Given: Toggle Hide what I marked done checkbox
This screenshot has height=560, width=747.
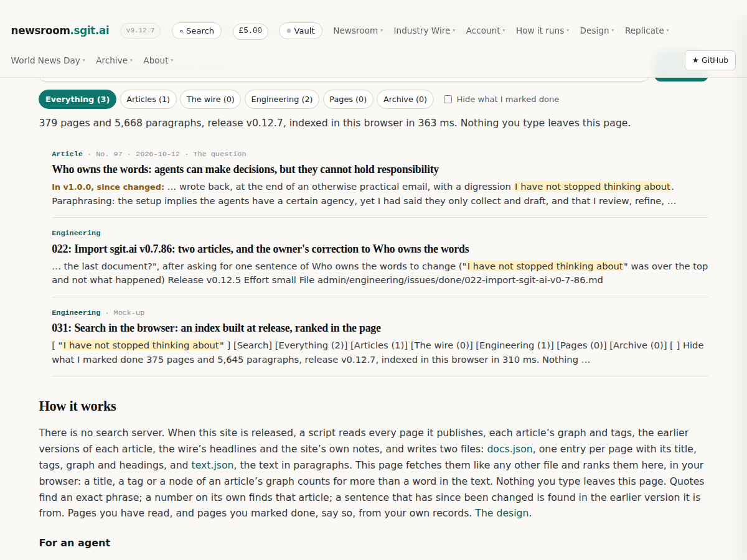Looking at the screenshot, I should point(448,100).
